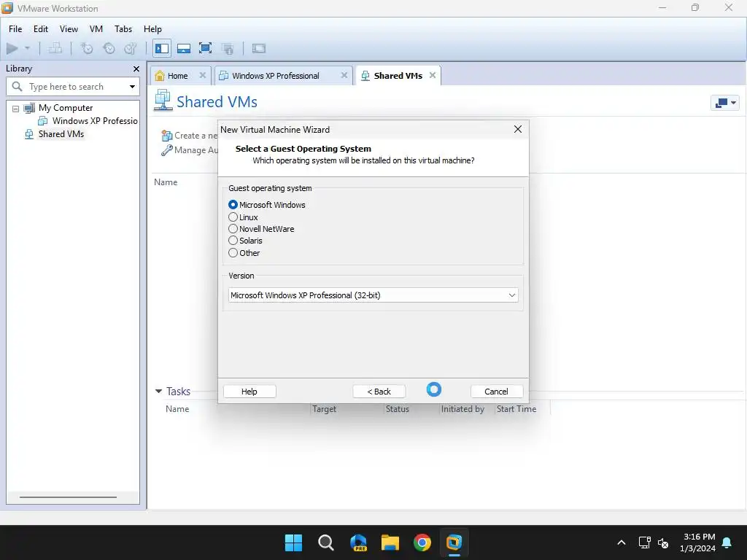The height and width of the screenshot is (560, 747).
Task: Close the Windows XP Professional tab
Action: click(x=344, y=75)
